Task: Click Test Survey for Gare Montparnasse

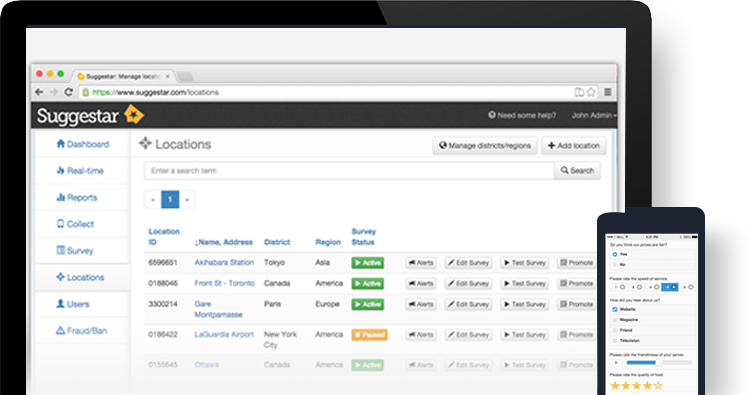Action: (x=524, y=304)
